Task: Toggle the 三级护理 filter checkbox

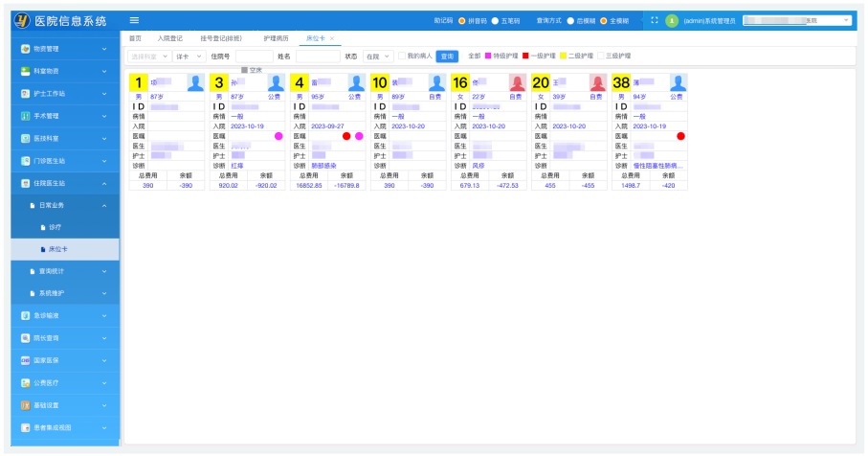Action: [601, 56]
